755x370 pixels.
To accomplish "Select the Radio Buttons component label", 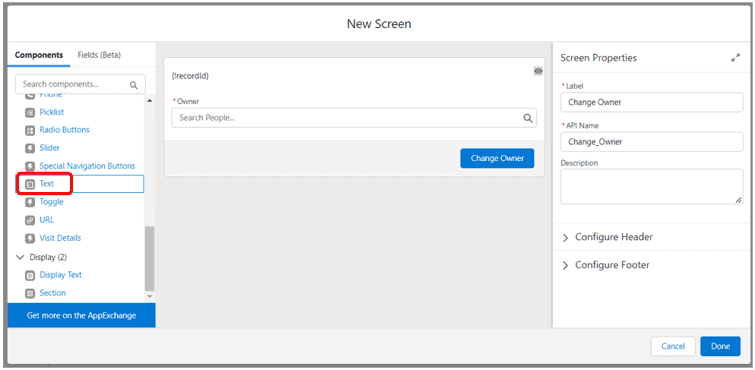I will pyautogui.click(x=65, y=130).
